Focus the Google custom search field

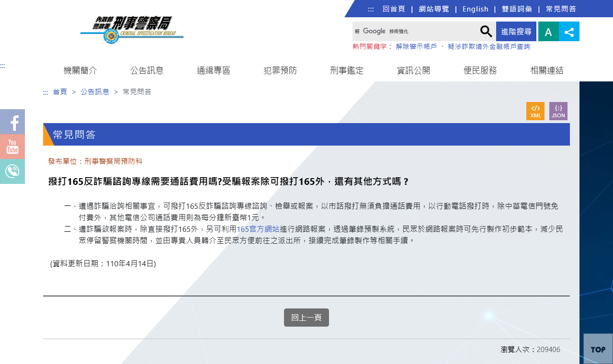416,31
